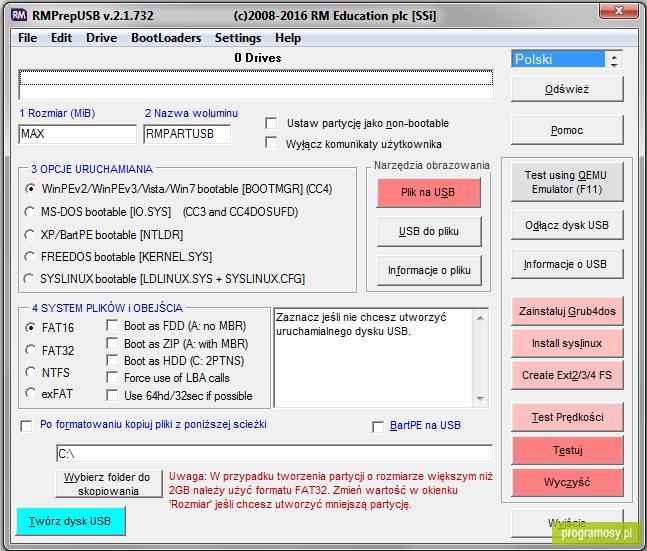Enable 'Boot as ZIP (A: with MBR)' checkbox
Screen dimensions: 647x551
pos(112,343)
